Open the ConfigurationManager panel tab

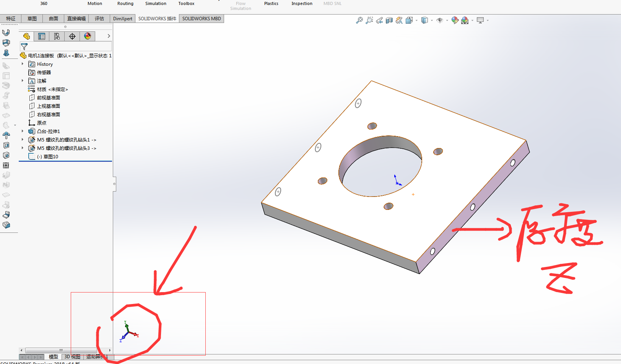[57, 36]
